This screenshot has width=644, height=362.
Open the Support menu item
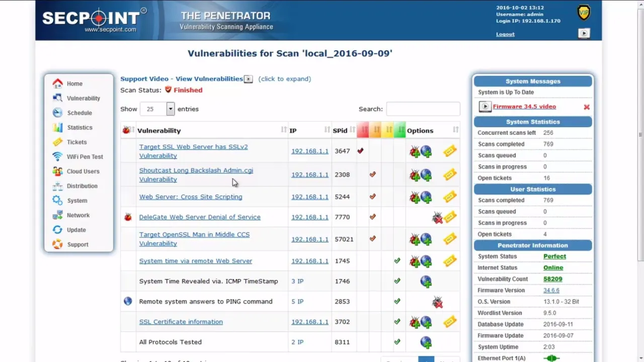pos(77,244)
